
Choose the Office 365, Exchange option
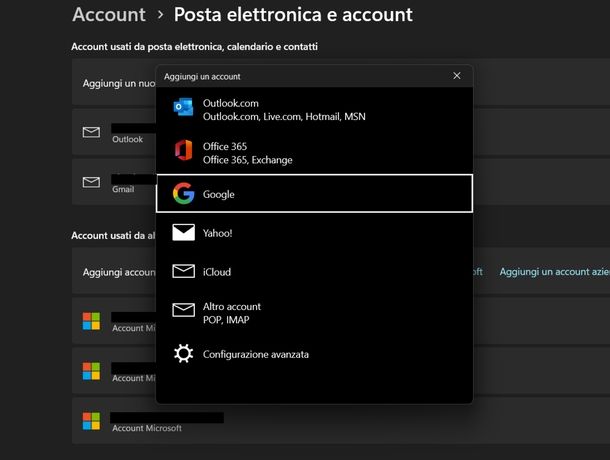coord(314,153)
